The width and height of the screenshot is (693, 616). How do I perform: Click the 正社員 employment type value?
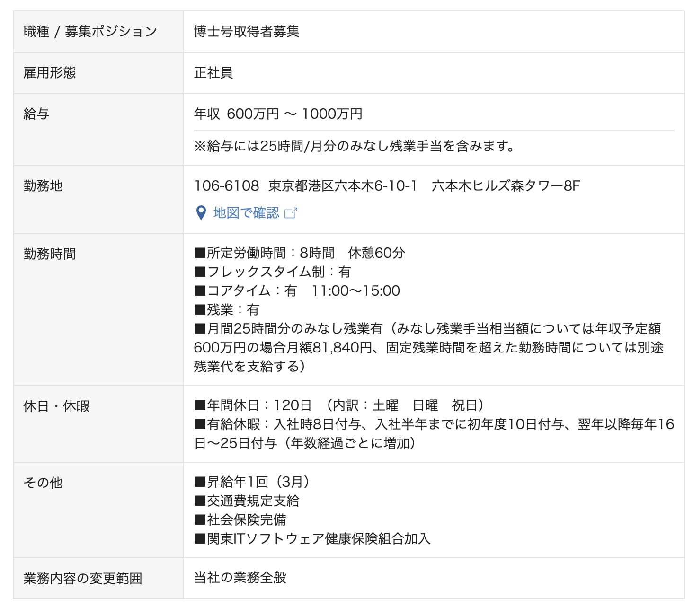tap(213, 73)
